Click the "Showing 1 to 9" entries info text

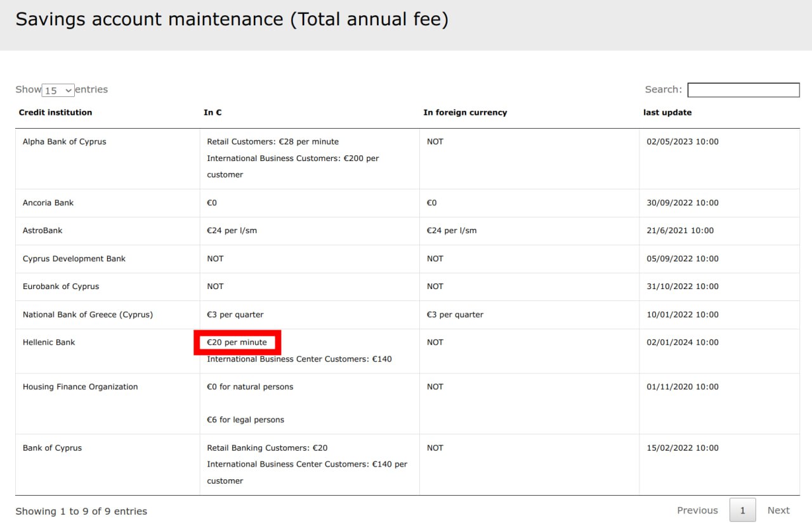coord(81,511)
